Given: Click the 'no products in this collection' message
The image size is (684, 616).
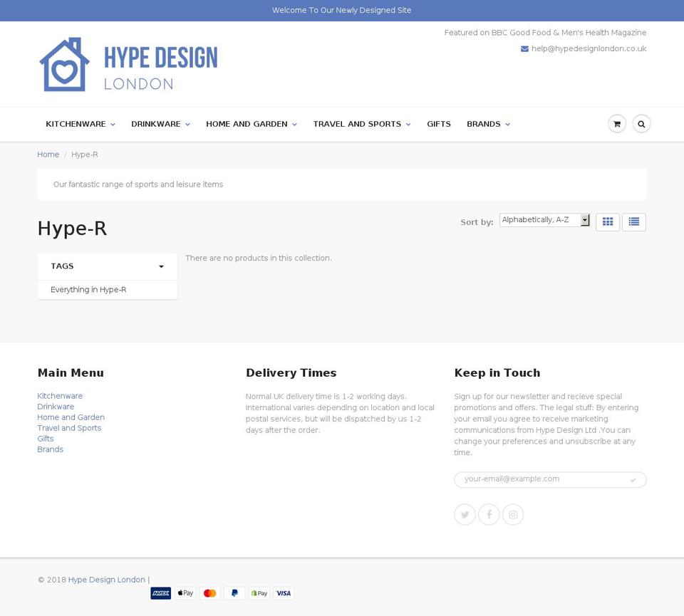Looking at the screenshot, I should [258, 258].
